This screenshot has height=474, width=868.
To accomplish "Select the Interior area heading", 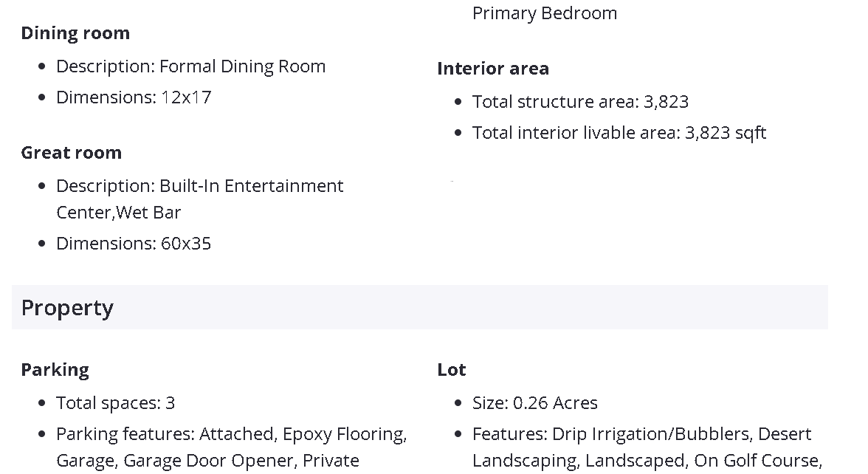I will click(493, 69).
